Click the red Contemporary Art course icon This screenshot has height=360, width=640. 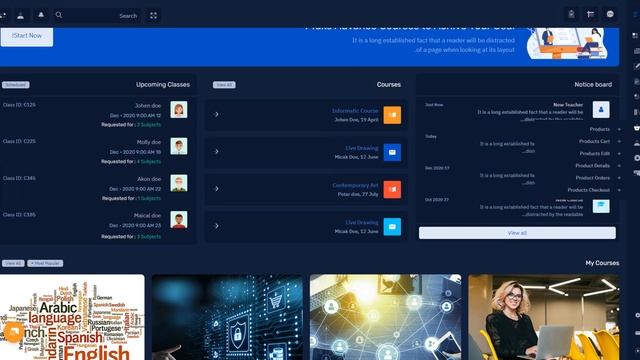[x=392, y=189]
